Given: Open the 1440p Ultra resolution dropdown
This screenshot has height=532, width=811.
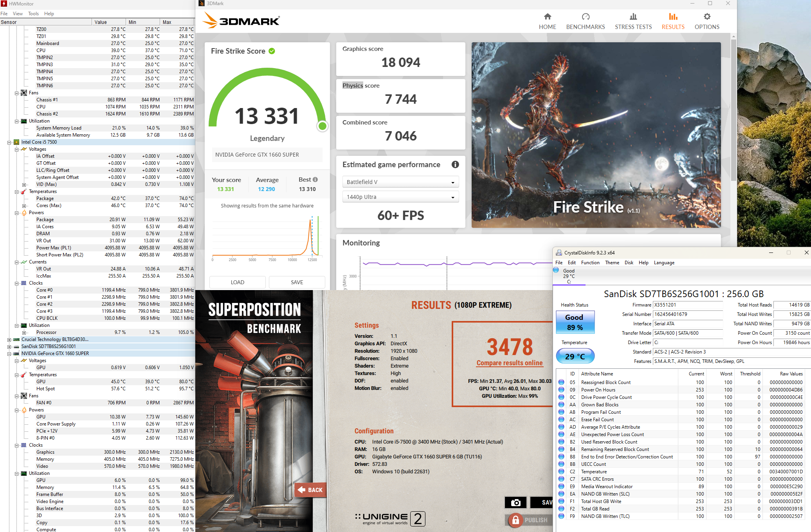Looking at the screenshot, I should tap(400, 197).
